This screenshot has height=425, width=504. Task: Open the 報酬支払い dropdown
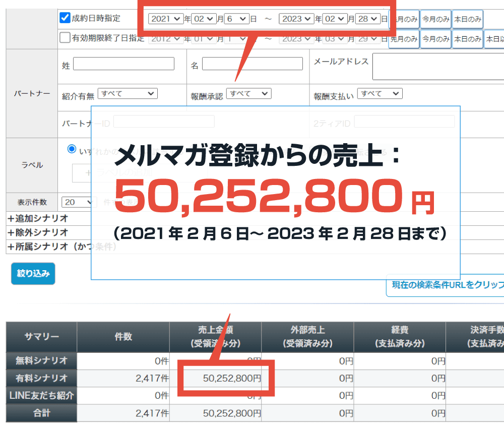(380, 93)
